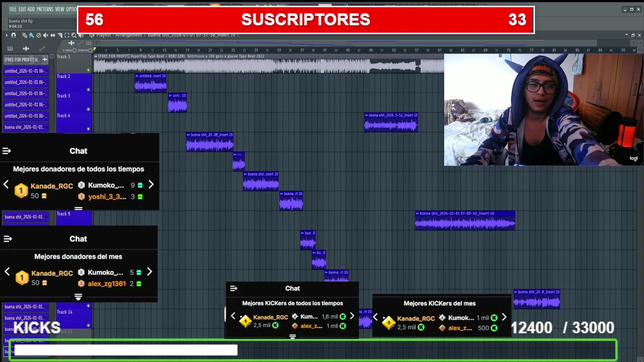The height and width of the screenshot is (362, 644).
Task: Toggle Z-CROSS option checkbox
Action: (x=75, y=50)
